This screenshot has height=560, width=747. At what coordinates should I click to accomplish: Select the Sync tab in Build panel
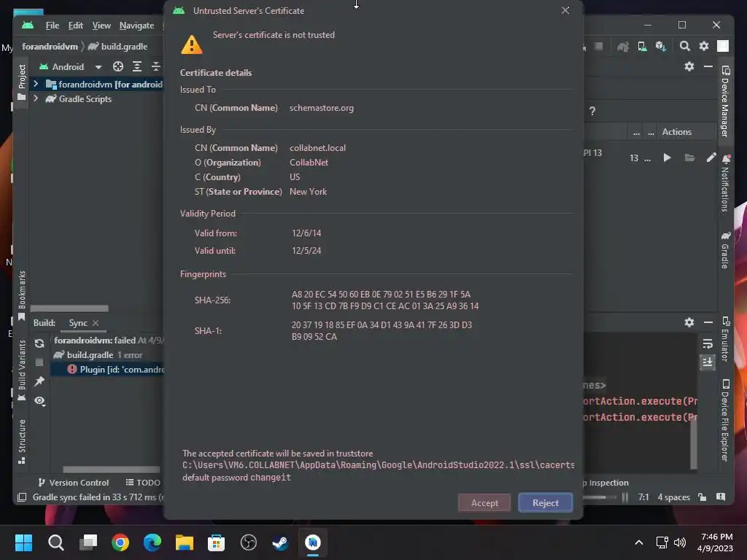coord(77,323)
